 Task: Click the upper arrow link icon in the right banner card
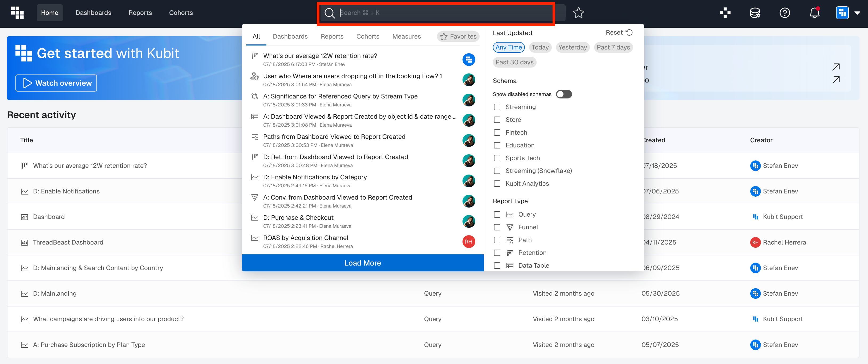click(836, 67)
